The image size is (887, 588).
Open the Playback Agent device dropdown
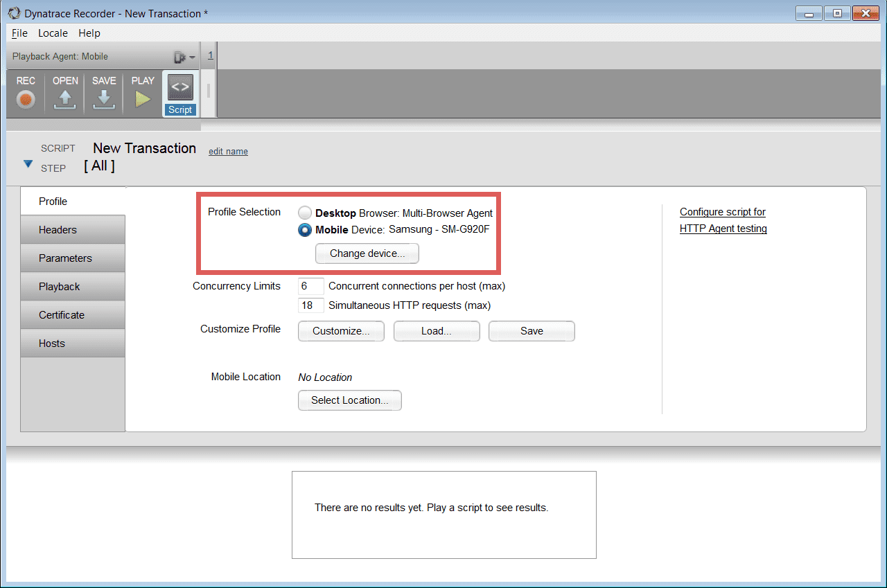[x=184, y=57]
